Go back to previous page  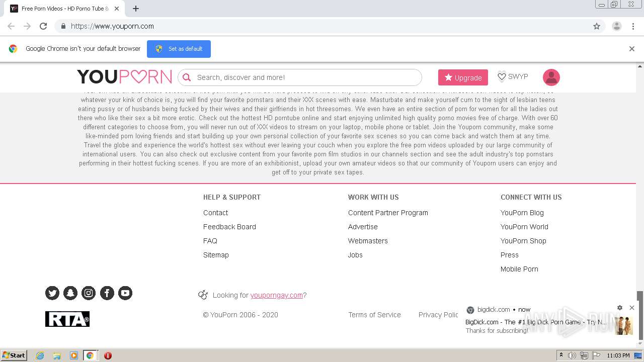(x=11, y=26)
